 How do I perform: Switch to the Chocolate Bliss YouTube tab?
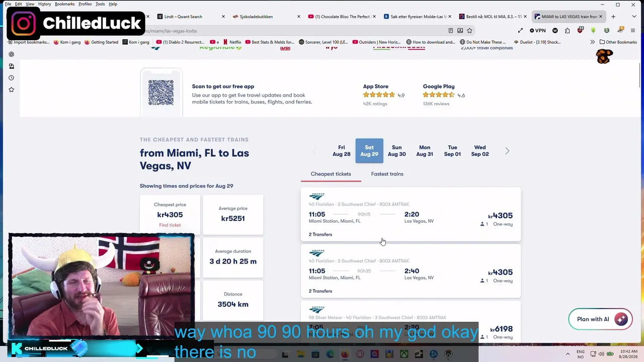pyautogui.click(x=342, y=17)
